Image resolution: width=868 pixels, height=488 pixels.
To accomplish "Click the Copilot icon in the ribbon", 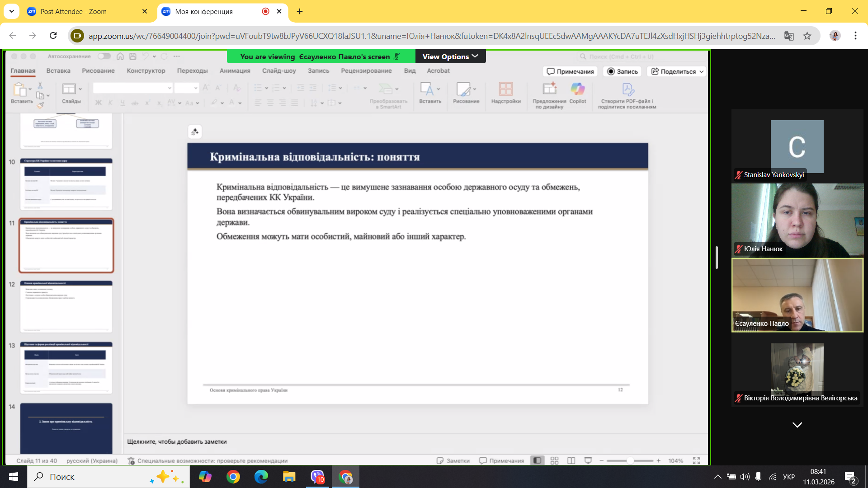I will pyautogui.click(x=577, y=89).
